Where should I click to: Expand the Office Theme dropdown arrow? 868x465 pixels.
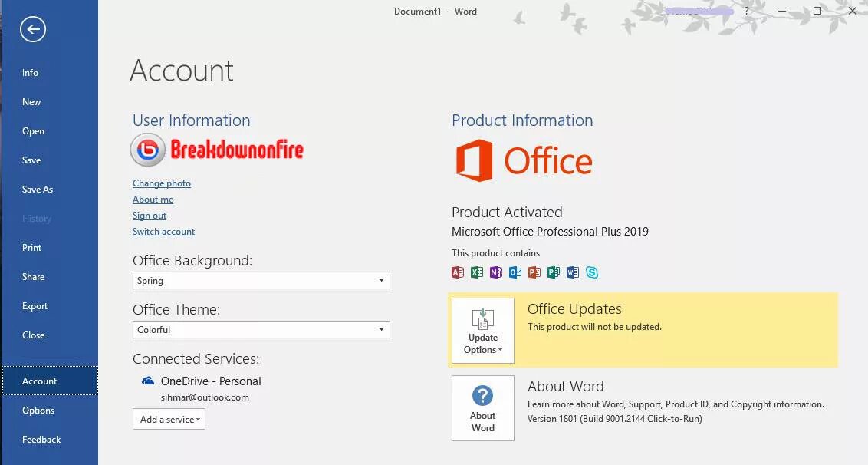click(x=381, y=329)
